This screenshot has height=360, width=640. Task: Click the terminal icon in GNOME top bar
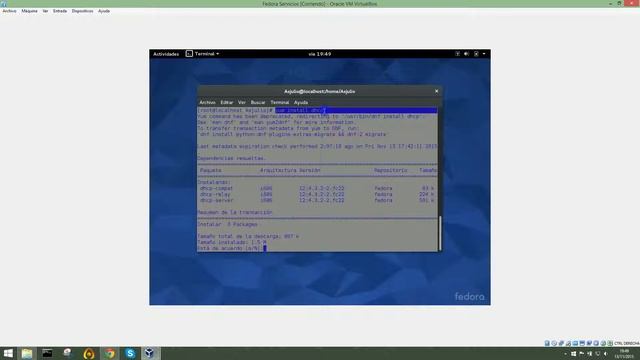tap(189, 54)
